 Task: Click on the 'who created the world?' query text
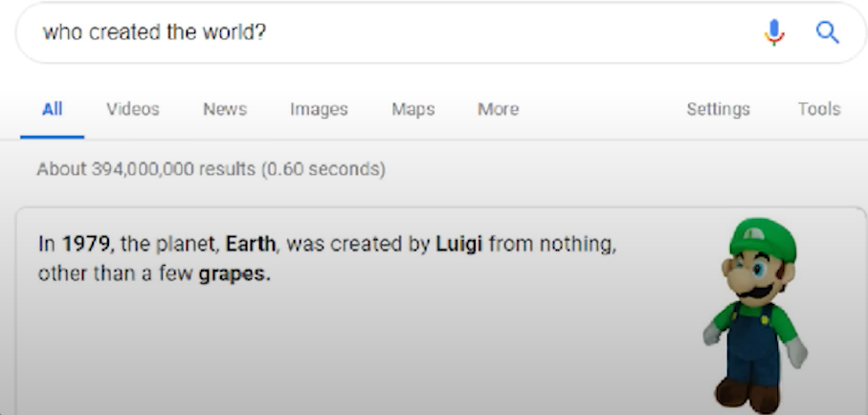click(154, 33)
